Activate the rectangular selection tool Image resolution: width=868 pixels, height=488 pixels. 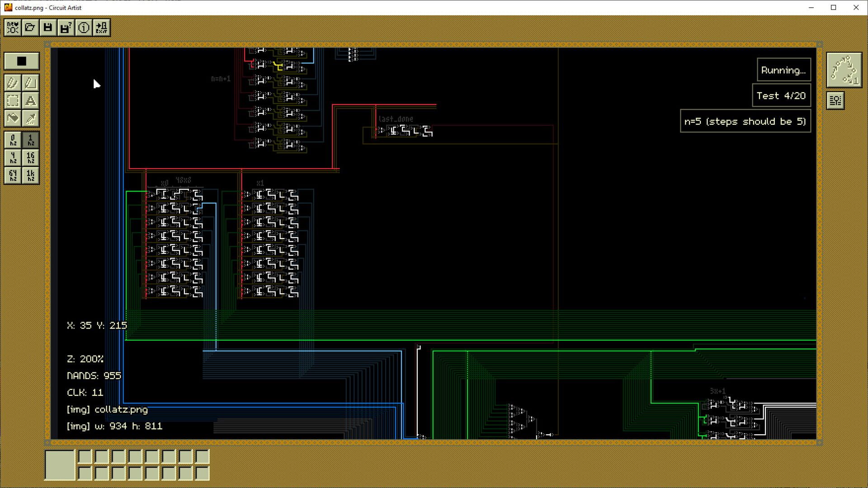click(x=13, y=101)
